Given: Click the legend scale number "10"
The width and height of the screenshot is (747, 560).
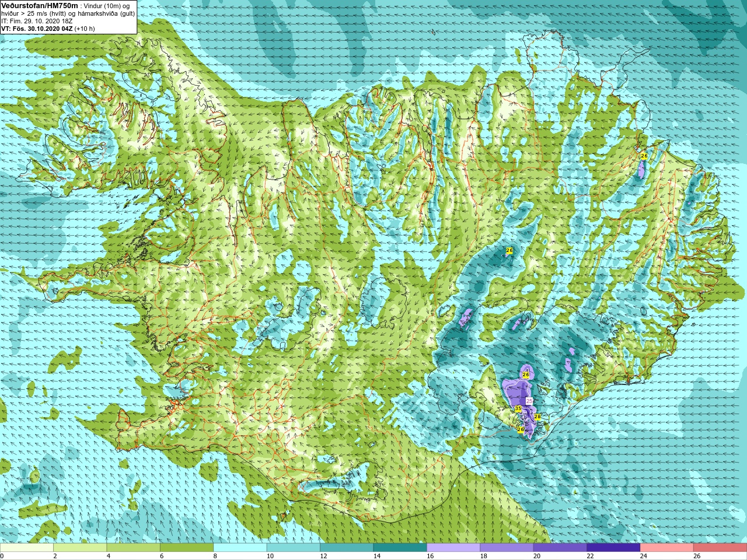Looking at the screenshot, I should click(270, 556).
